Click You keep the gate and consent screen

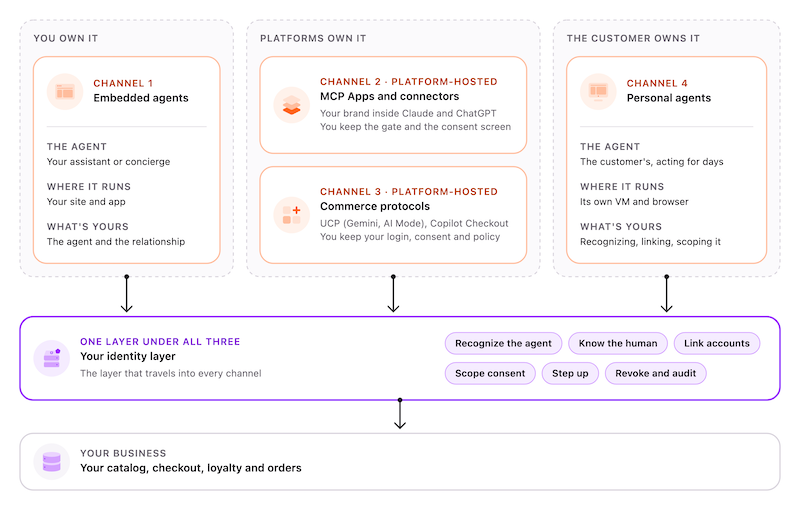pos(415,126)
